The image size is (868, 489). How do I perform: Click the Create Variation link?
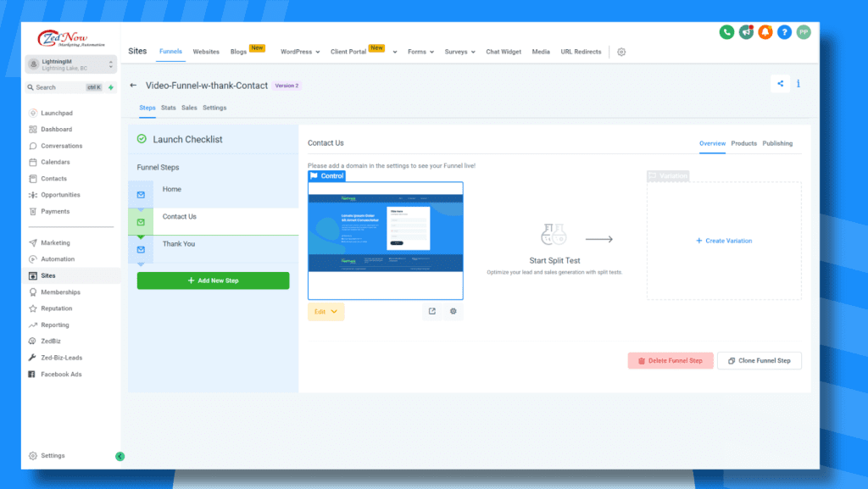click(723, 241)
